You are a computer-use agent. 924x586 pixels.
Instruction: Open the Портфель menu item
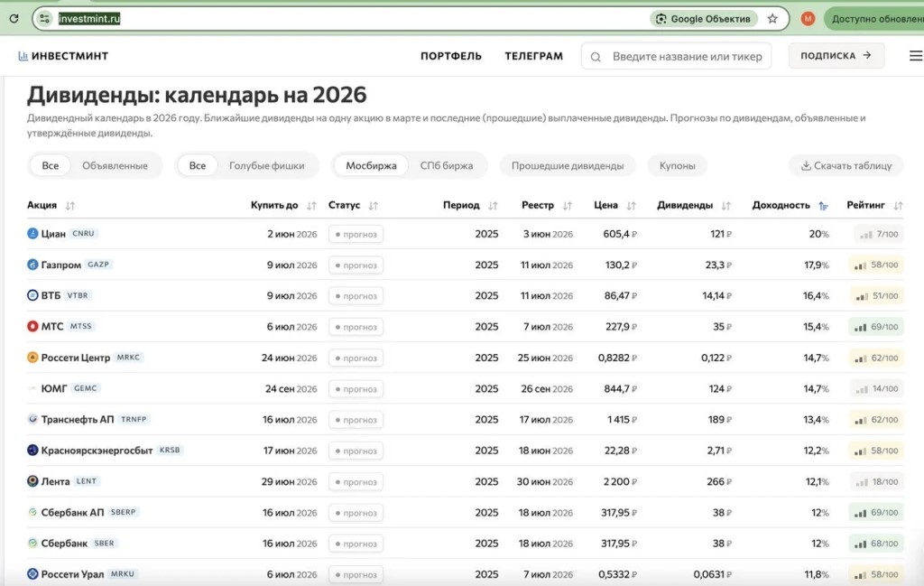pyautogui.click(x=451, y=56)
